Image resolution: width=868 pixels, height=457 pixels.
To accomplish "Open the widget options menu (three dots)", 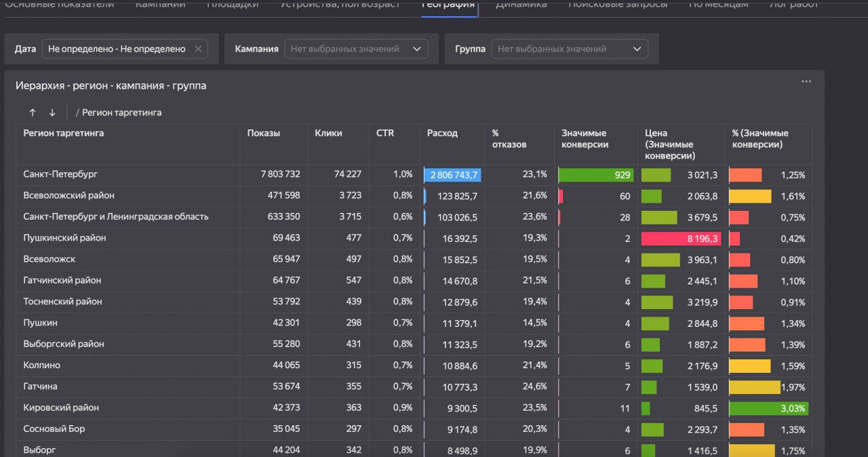I will point(806,81).
